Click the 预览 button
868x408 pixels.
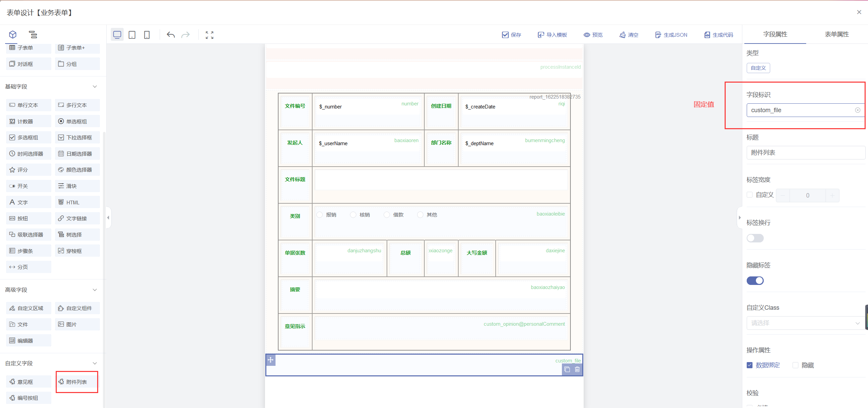click(x=593, y=35)
